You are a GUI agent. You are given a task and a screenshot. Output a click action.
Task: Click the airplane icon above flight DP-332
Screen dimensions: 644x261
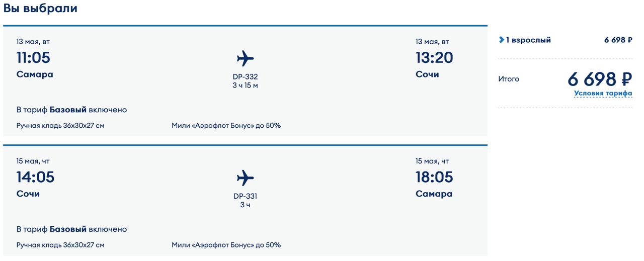245,58
